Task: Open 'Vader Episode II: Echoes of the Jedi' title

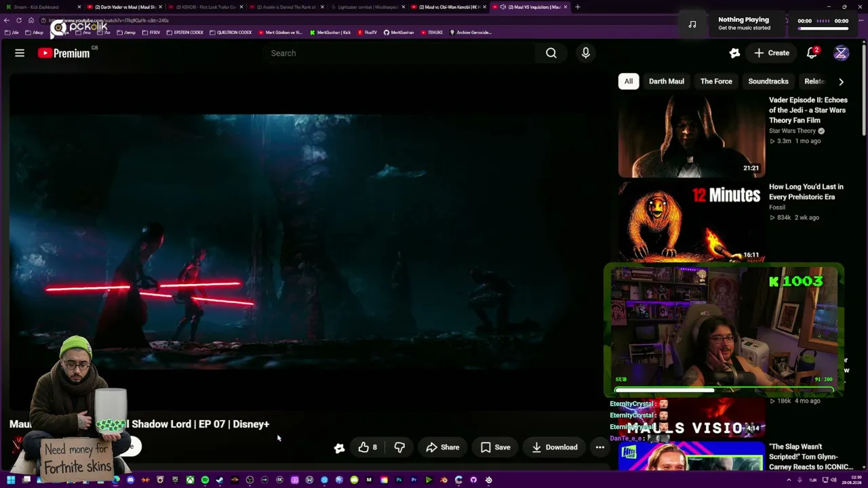Action: point(808,110)
